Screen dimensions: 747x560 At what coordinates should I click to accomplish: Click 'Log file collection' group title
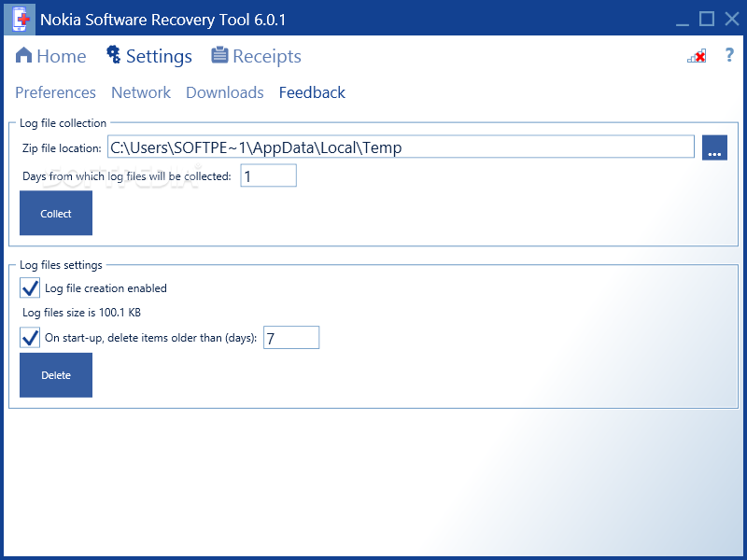[x=63, y=123]
